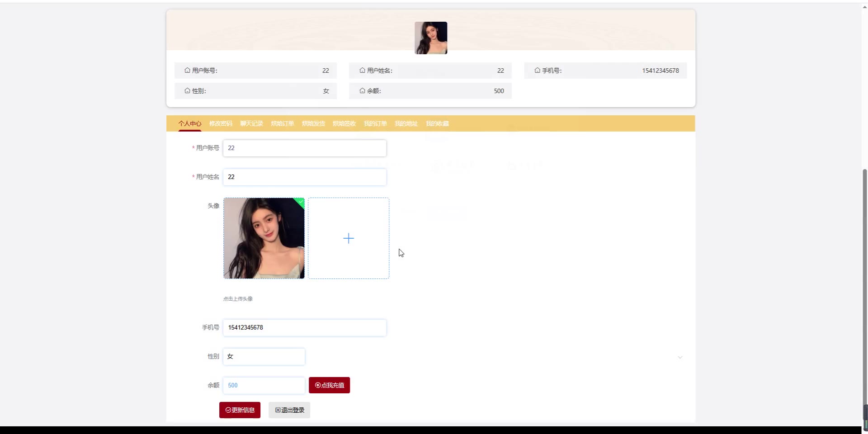Click the 用户账号 summary card at top

[255, 71]
